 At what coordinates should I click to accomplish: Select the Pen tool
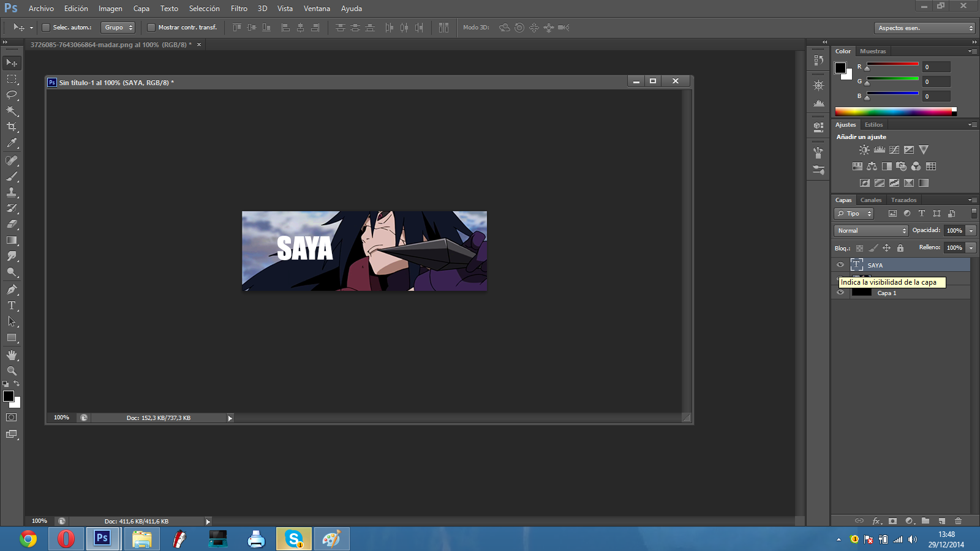pyautogui.click(x=12, y=290)
